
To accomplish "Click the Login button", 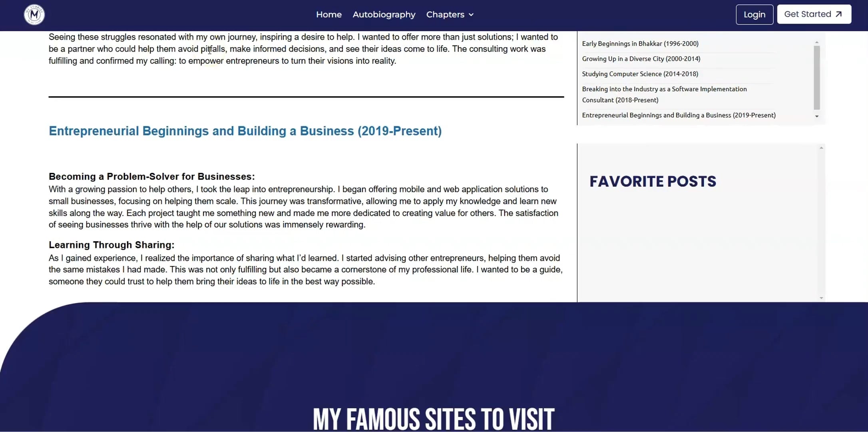I will 754,14.
